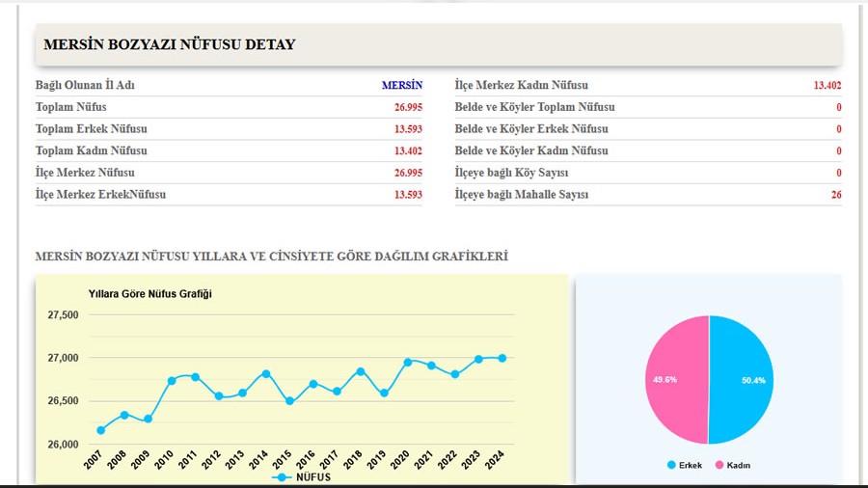Image resolution: width=868 pixels, height=488 pixels.
Task: Click the Yıllara Göre Nüfus Grafiği title
Action: [x=149, y=294]
